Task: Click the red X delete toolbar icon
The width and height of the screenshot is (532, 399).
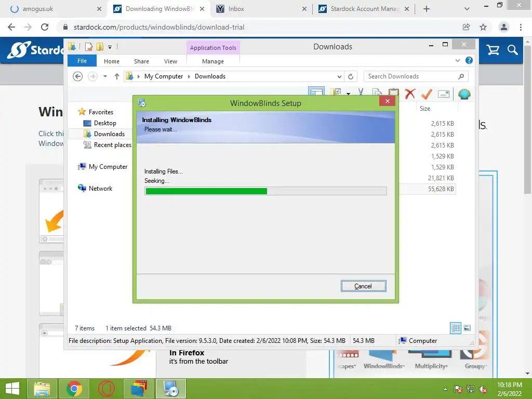Action: click(x=410, y=94)
